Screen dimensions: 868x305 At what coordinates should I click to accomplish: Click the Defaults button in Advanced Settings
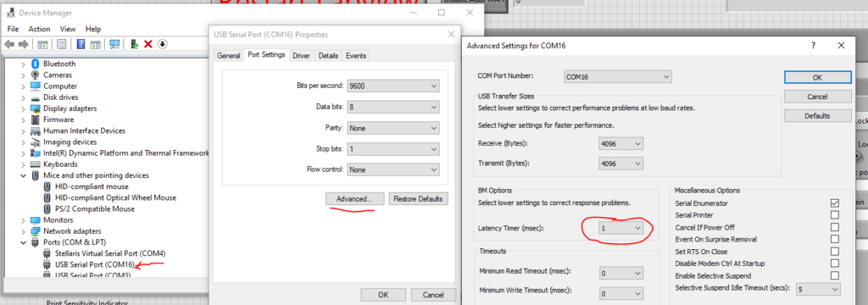[818, 116]
